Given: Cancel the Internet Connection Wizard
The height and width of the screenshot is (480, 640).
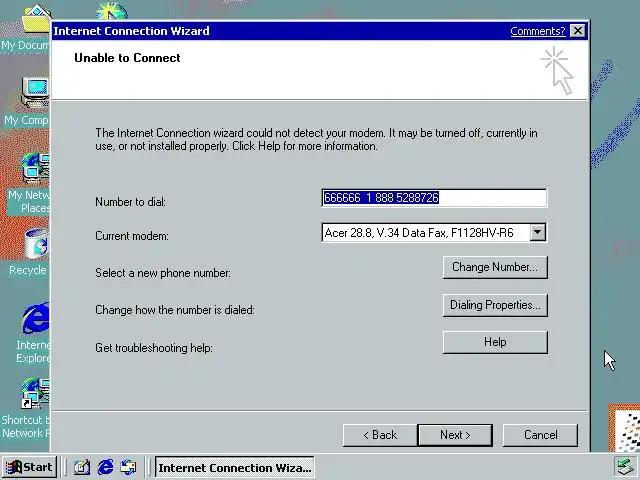Looking at the screenshot, I should pyautogui.click(x=540, y=435).
